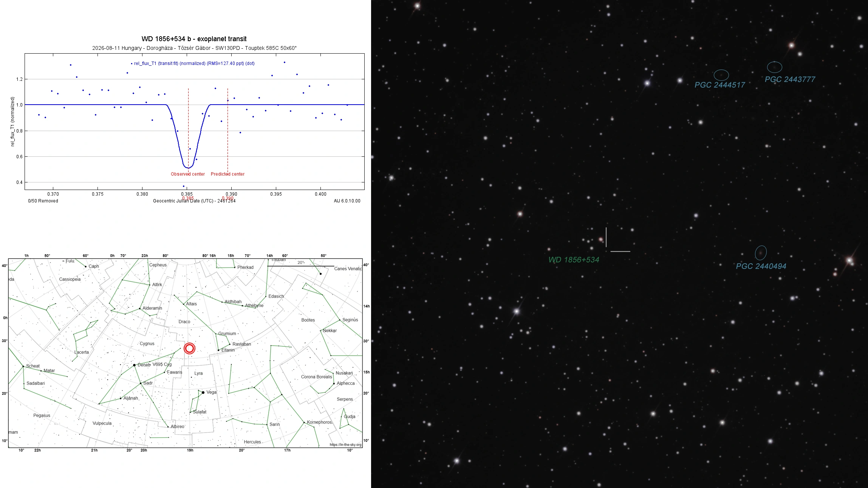The height and width of the screenshot is (488, 868).
Task: Click the 0.6 tick label on the flux axis
Action: (x=19, y=157)
